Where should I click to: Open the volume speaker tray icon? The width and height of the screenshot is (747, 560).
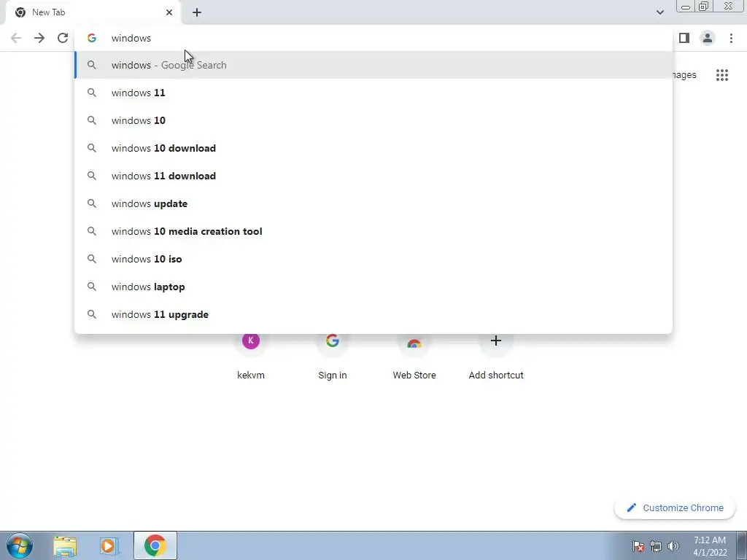click(x=673, y=546)
